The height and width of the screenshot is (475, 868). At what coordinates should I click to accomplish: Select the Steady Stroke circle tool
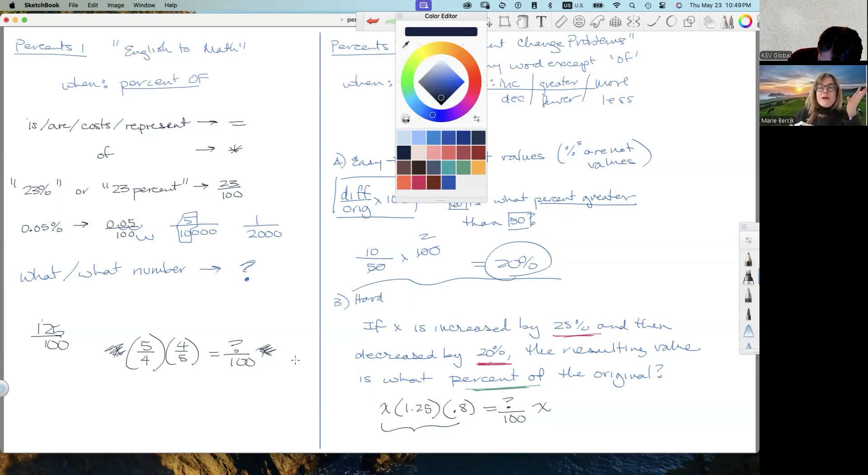(671, 21)
